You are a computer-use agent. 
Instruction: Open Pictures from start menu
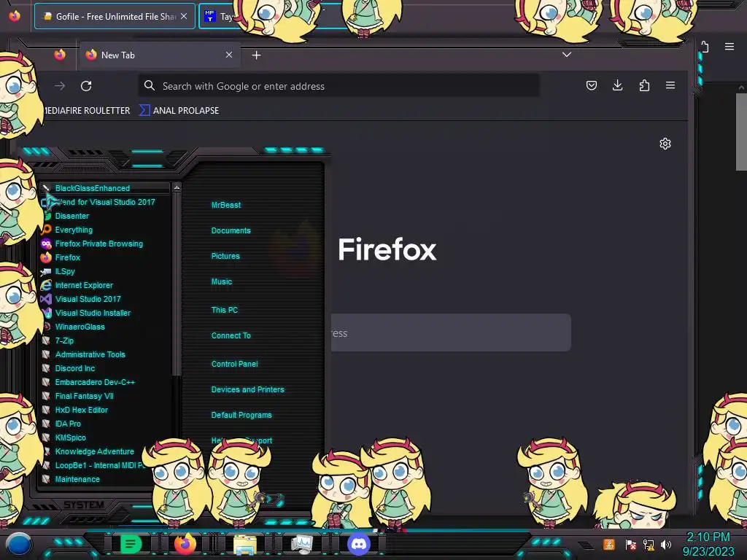pos(225,256)
